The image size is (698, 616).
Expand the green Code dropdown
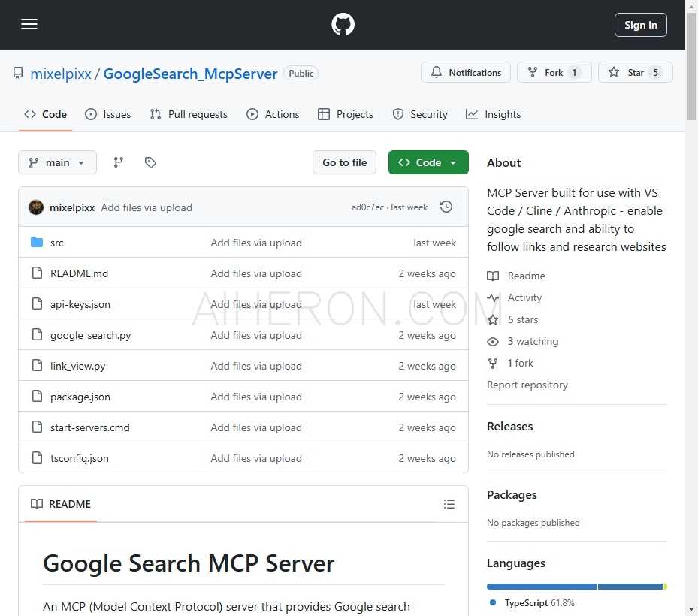[x=428, y=162]
